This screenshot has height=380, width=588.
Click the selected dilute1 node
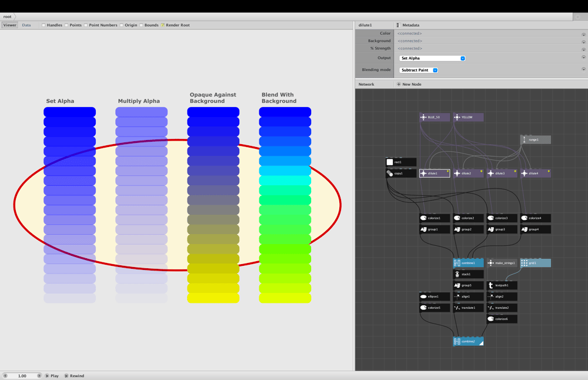(435, 174)
